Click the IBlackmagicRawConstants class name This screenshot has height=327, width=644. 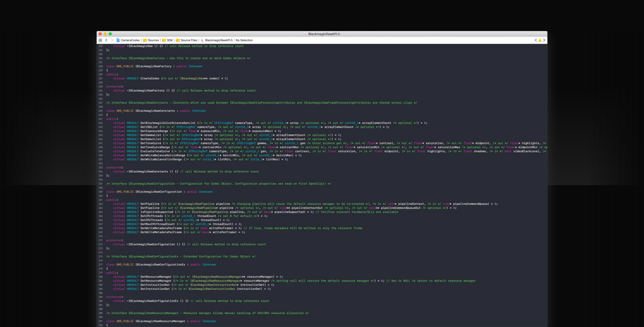tap(155, 111)
